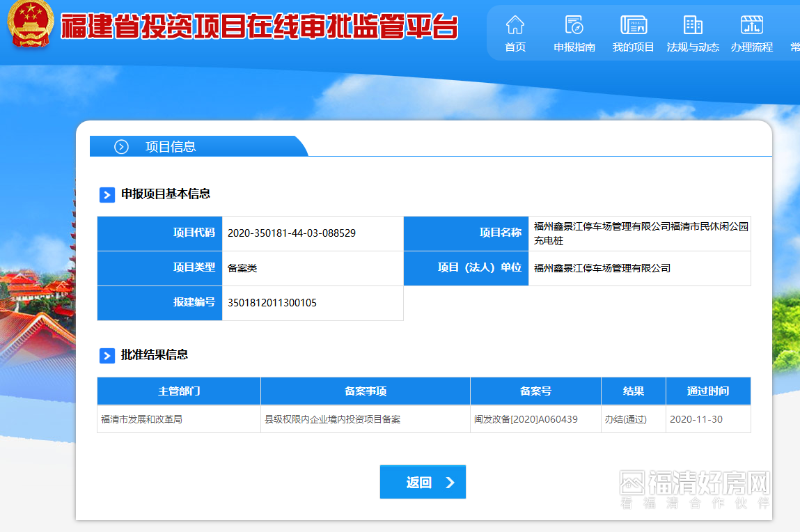
Task: Click the 项目（法人）单位 label cell
Action: pyautogui.click(x=466, y=268)
